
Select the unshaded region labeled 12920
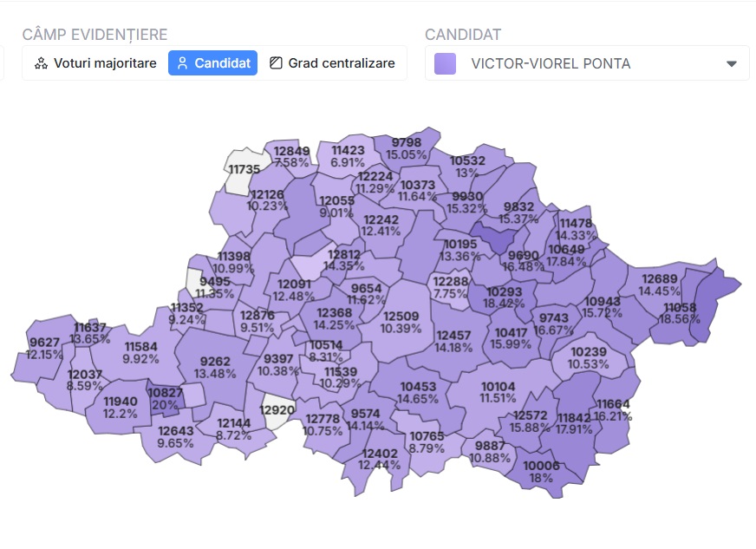click(x=277, y=410)
